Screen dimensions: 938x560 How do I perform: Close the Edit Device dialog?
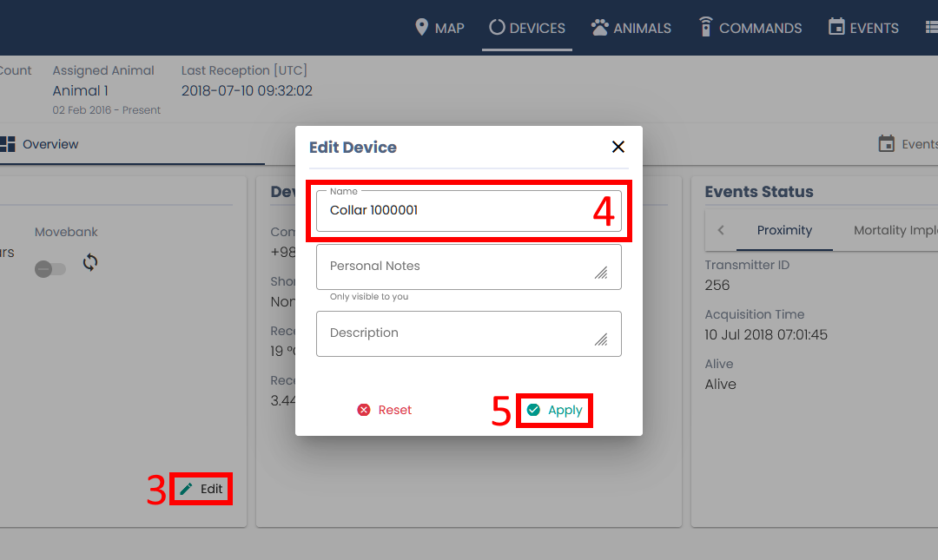[618, 147]
